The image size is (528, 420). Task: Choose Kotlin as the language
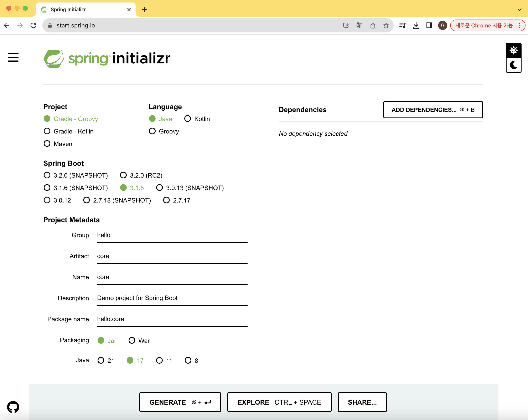[197, 119]
